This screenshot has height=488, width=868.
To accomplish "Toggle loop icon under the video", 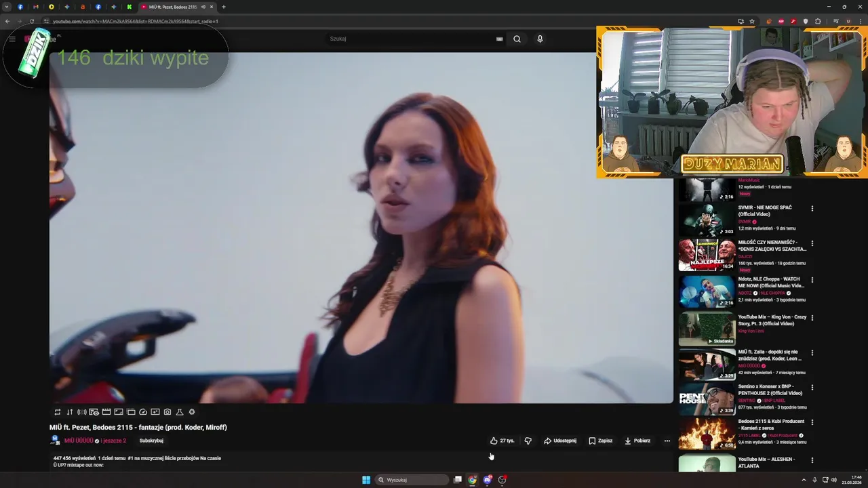I will pos(58,412).
